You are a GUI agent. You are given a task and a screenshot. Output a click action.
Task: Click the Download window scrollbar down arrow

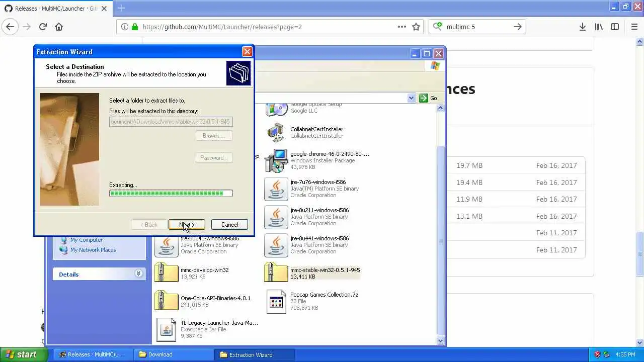441,340
